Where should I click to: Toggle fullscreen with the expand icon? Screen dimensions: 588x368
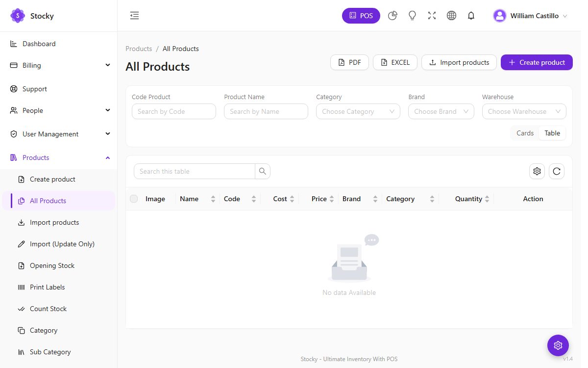point(432,16)
